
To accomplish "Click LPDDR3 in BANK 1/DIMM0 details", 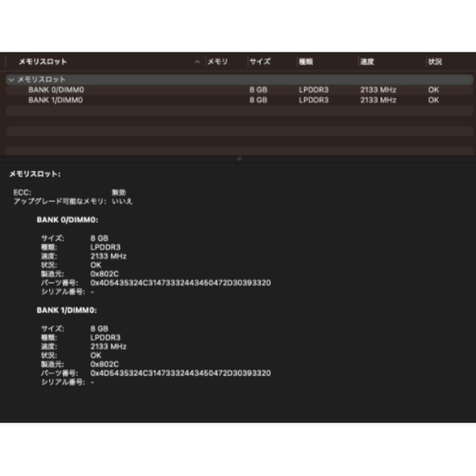I will (105, 338).
